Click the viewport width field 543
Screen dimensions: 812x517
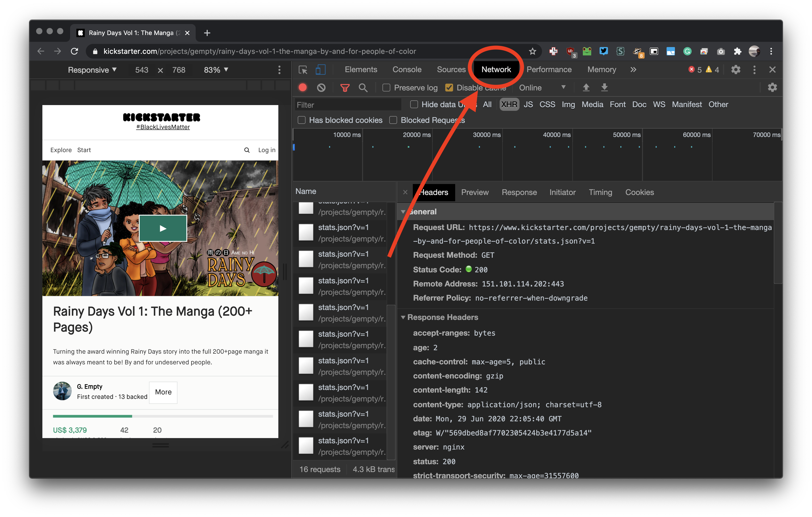click(142, 70)
